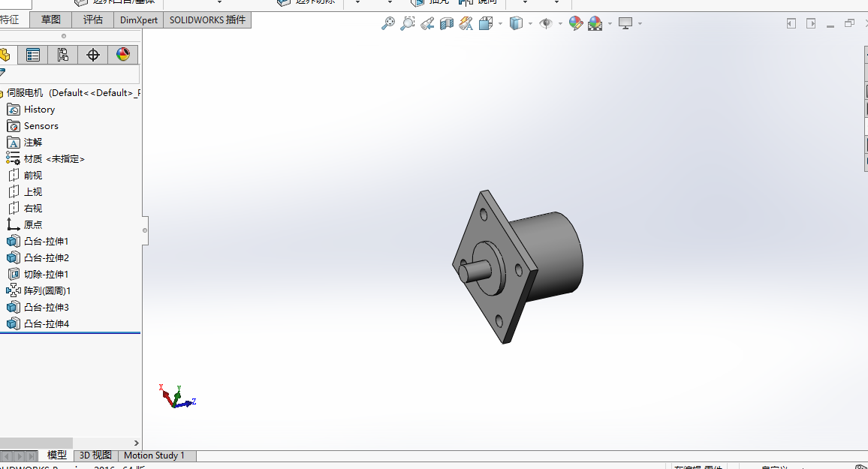Switch to the 草图 ribbon tab

tap(51, 20)
